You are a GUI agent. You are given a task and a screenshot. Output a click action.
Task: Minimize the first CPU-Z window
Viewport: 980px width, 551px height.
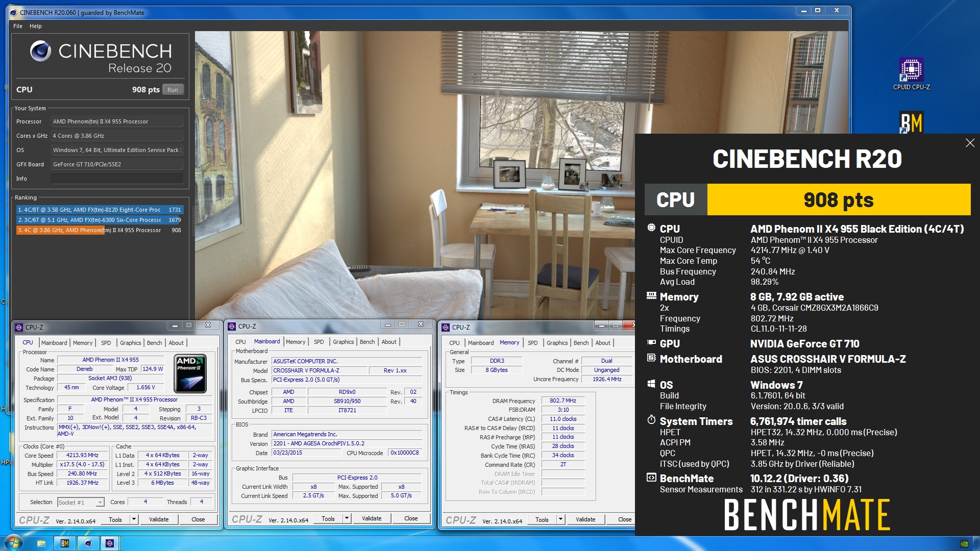175,325
